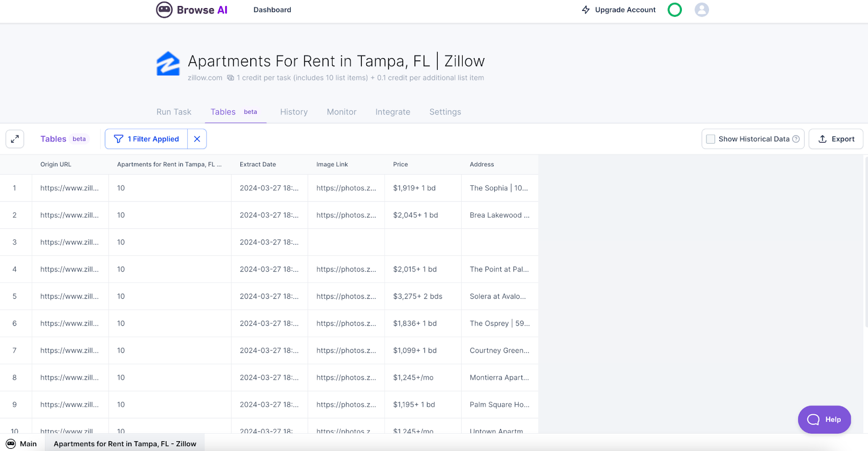Click the lightning bolt upgrade icon
Viewport: 868px width, 451px height.
(x=586, y=10)
